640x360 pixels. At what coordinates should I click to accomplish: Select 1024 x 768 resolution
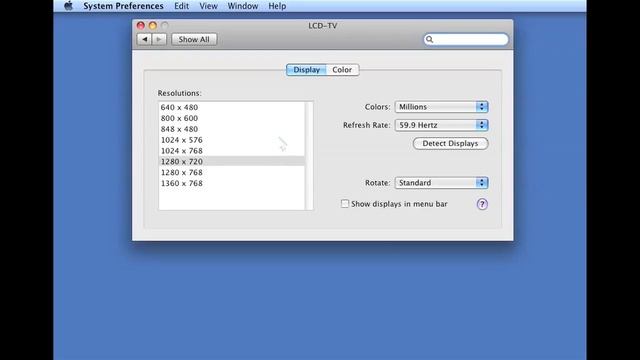[x=231, y=151]
